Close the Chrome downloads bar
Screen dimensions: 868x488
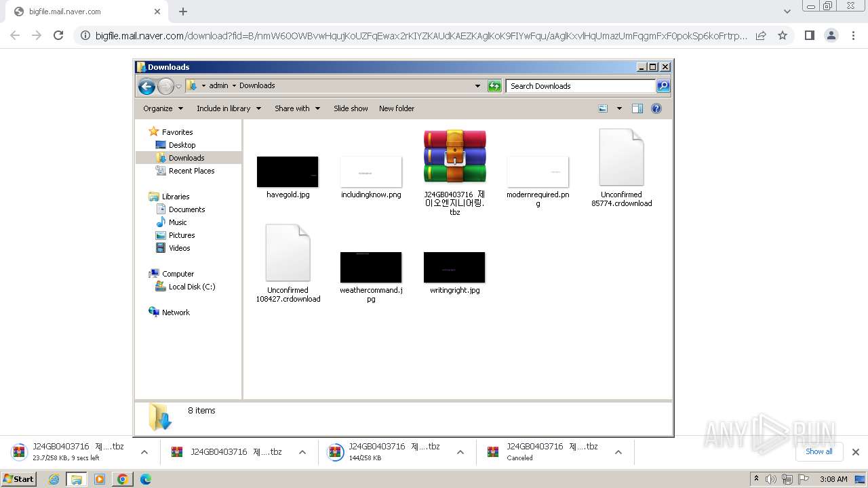(x=856, y=452)
